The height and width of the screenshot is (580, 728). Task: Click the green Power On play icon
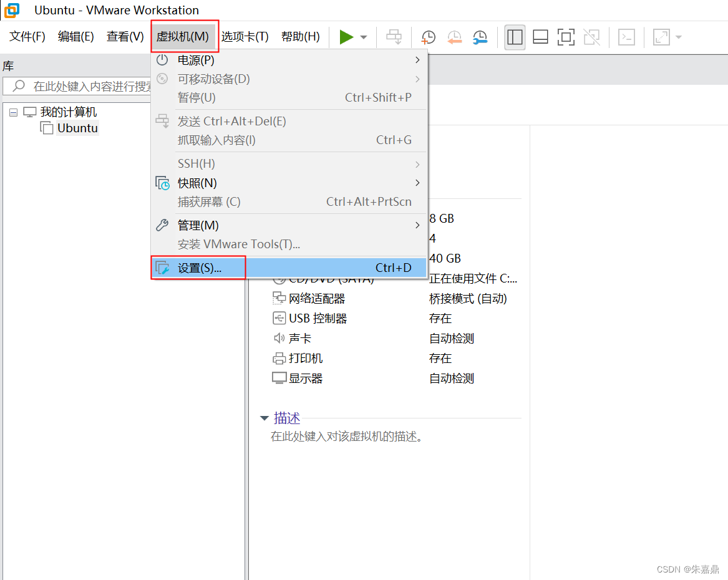tap(346, 37)
